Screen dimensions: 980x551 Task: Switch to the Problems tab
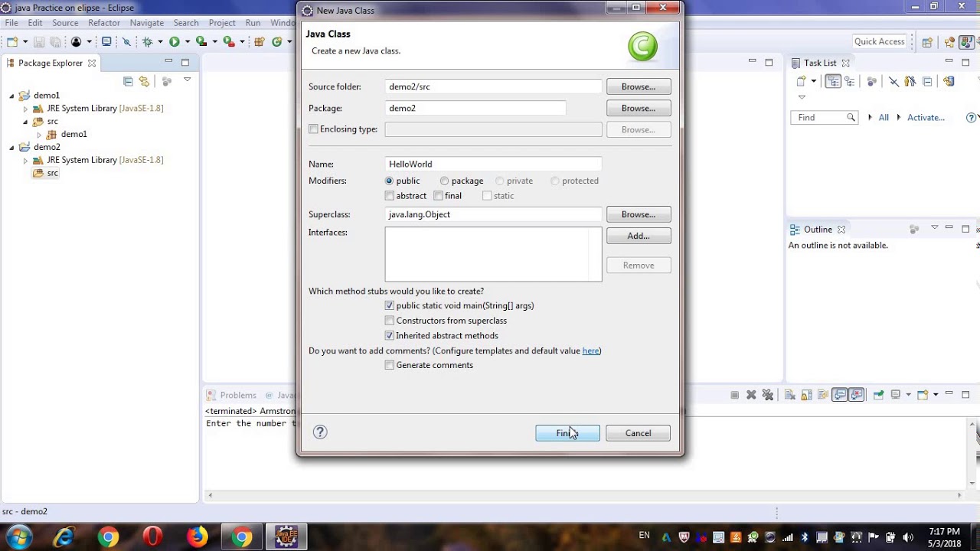pos(232,395)
